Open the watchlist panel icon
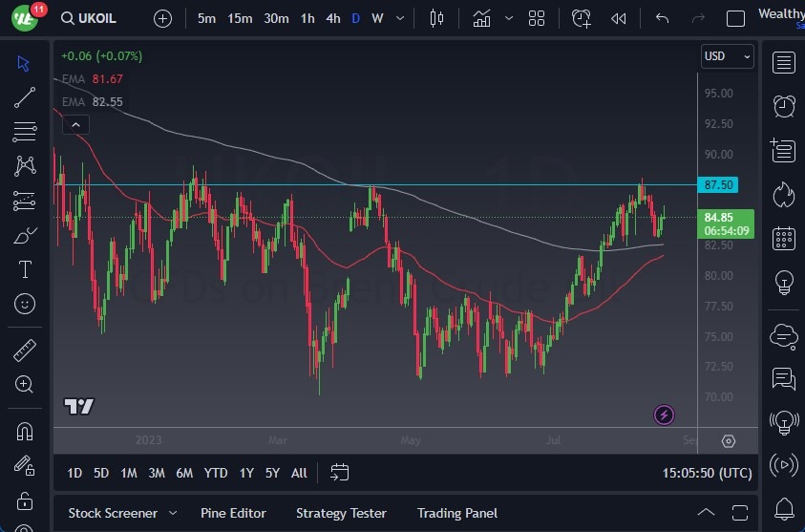Image resolution: width=805 pixels, height=532 pixels. click(x=784, y=63)
